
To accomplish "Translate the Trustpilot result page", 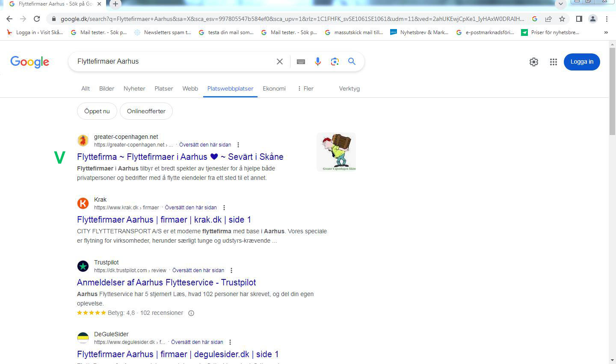I will click(198, 270).
